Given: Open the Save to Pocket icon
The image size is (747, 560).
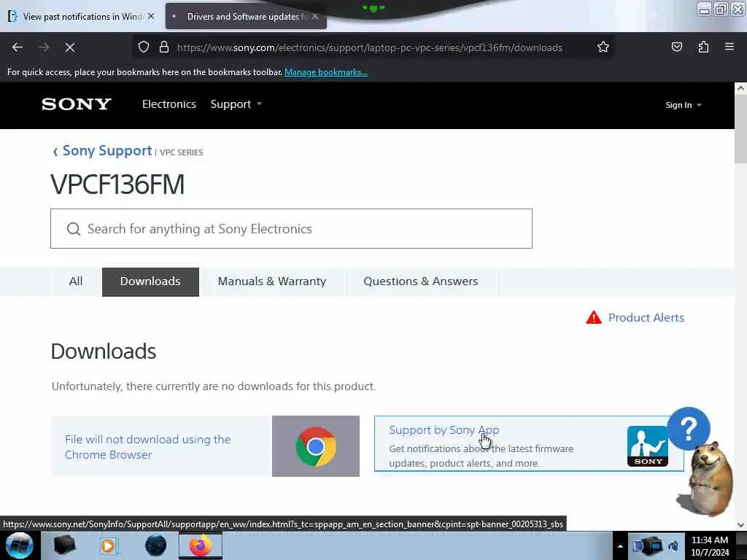Looking at the screenshot, I should point(676,47).
